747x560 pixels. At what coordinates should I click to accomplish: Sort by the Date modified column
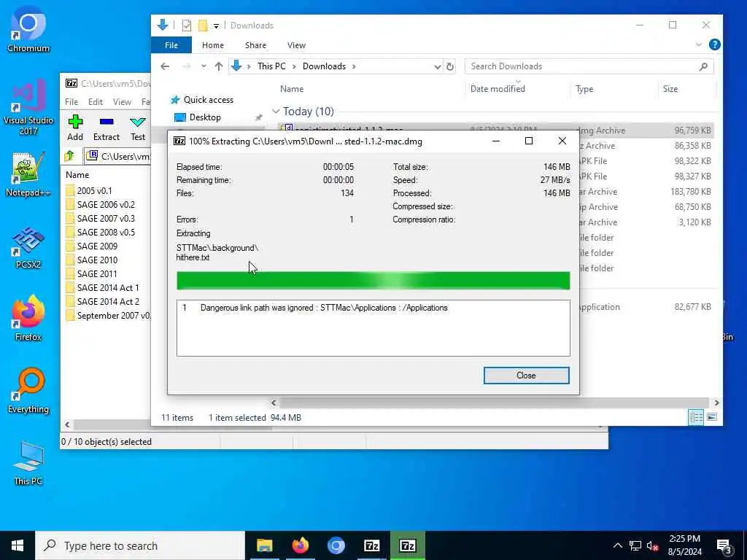[498, 88]
